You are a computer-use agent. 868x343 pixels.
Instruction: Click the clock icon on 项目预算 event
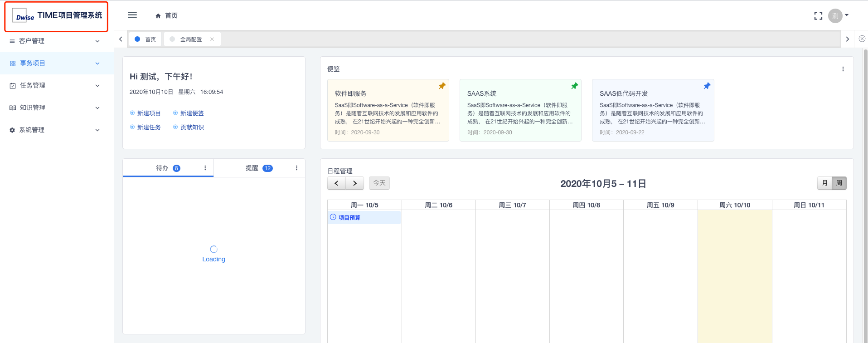click(333, 217)
